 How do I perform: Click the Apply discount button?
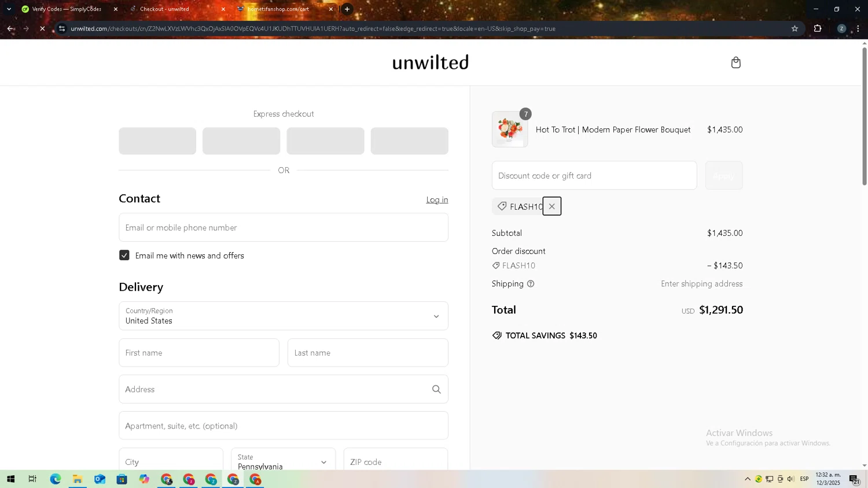(x=724, y=176)
